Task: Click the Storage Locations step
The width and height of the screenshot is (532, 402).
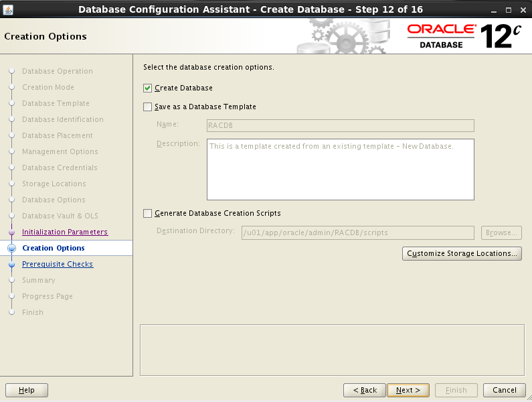Action: coord(54,184)
